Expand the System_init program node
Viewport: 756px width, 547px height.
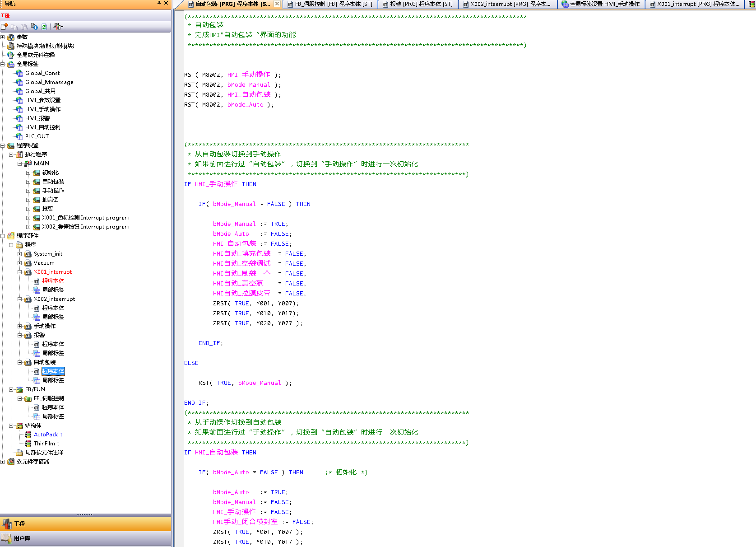tap(20, 254)
